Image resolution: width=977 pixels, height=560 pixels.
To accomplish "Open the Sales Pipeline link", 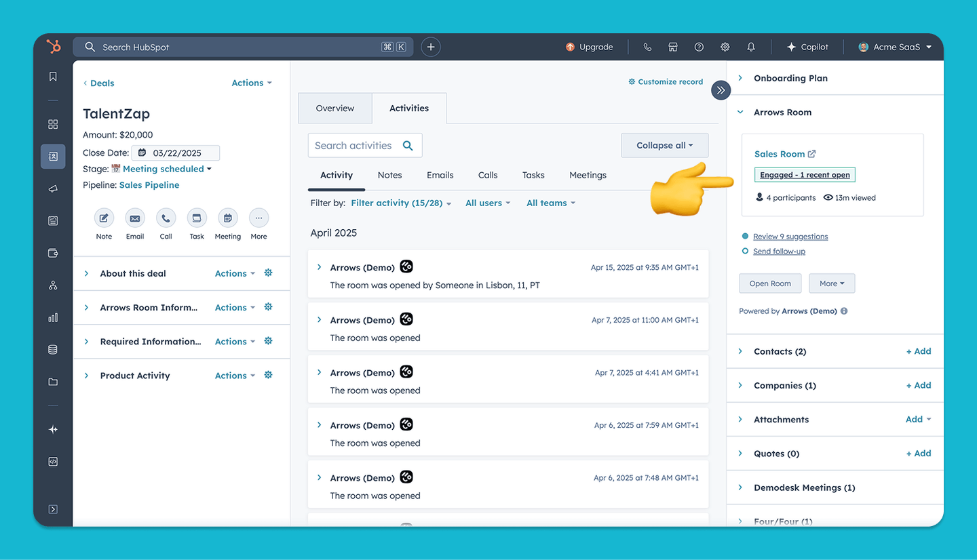I will coord(149,185).
